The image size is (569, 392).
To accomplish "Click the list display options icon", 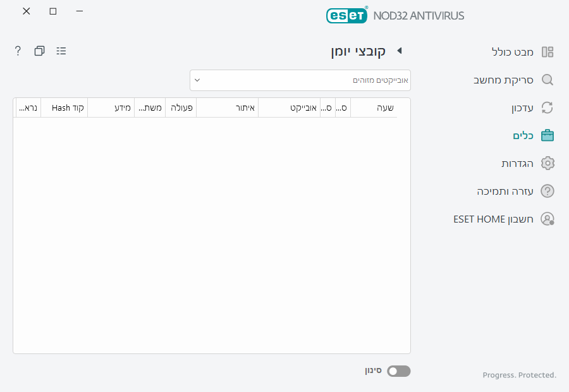I will click(x=61, y=51).
